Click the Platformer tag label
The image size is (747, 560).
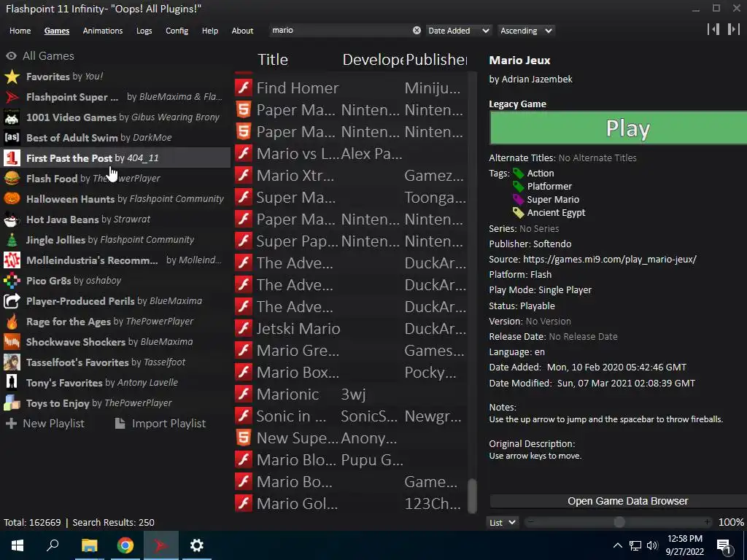(549, 186)
